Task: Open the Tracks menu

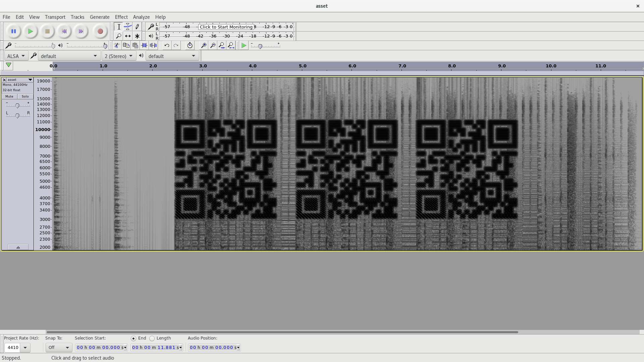Action: pyautogui.click(x=77, y=17)
